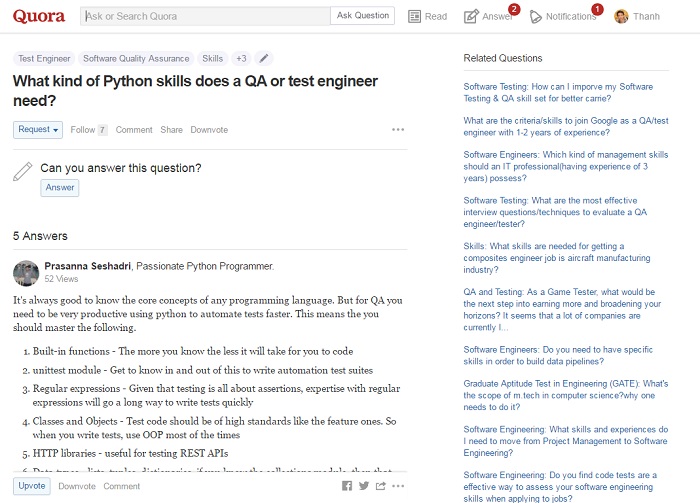
Task: Click the Ask Question button
Action: [363, 16]
